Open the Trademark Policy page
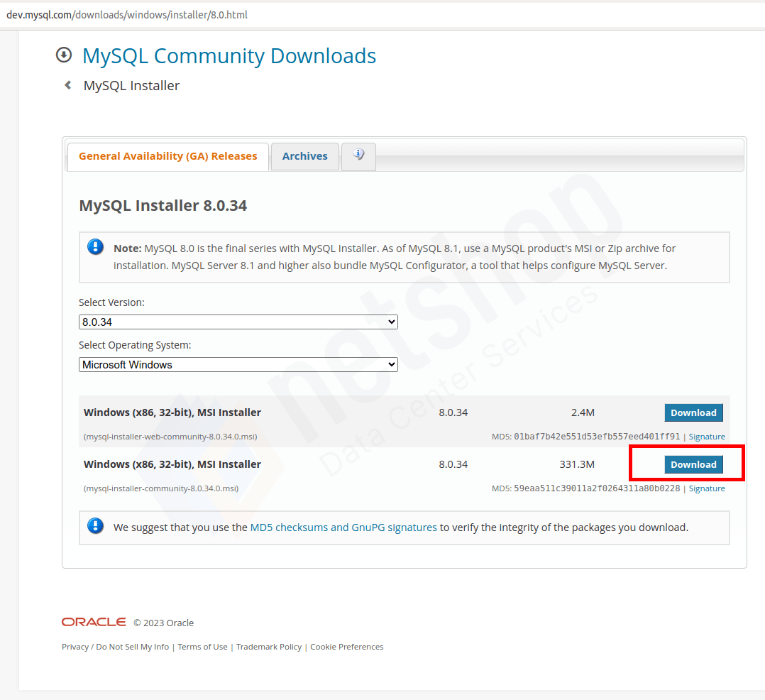The height and width of the screenshot is (700, 765). pyautogui.click(x=269, y=646)
